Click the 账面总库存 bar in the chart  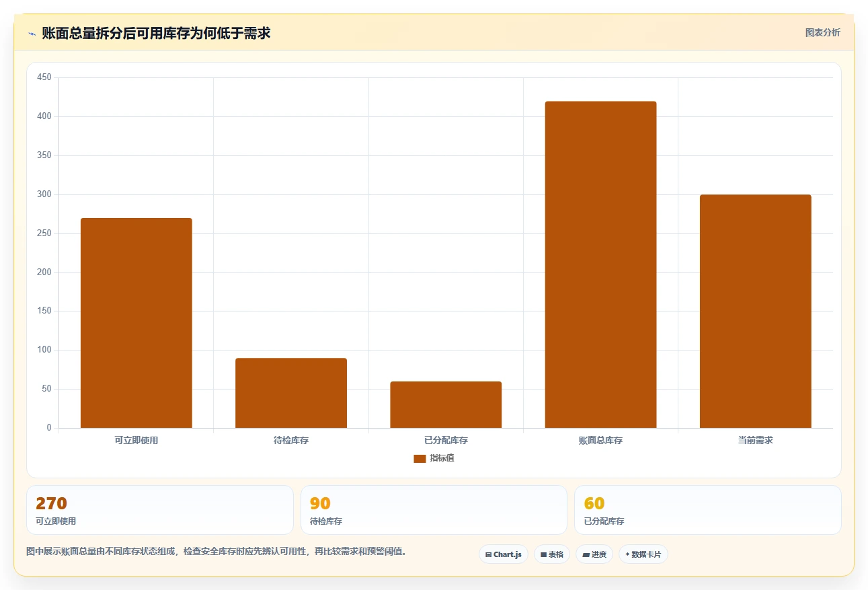[600, 264]
